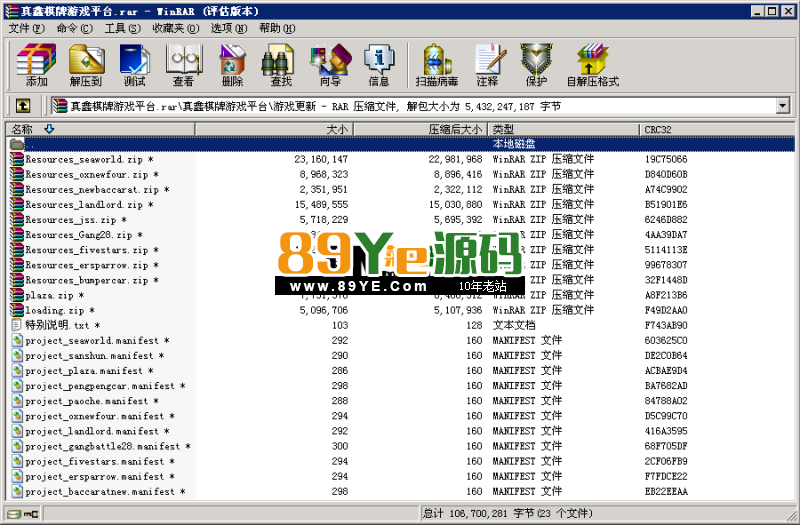Select Resources_oxnewfour.zip file
The height and width of the screenshot is (525, 800).
[x=92, y=174]
